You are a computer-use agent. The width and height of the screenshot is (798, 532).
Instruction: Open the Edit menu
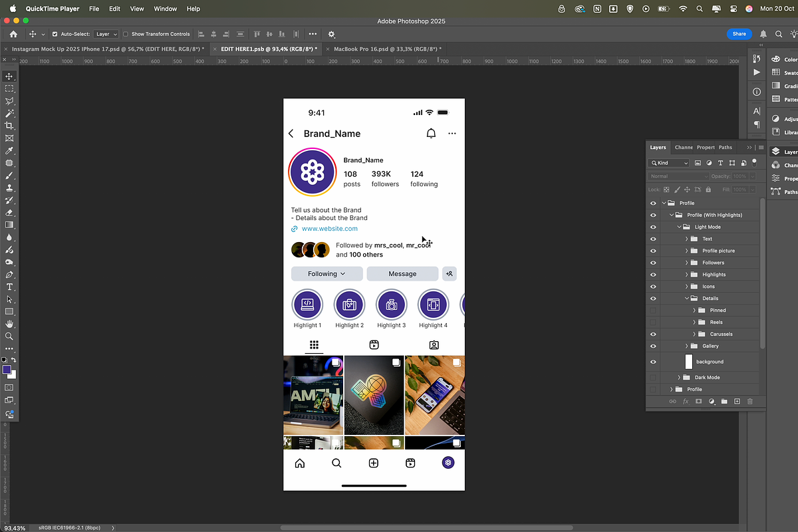point(115,9)
